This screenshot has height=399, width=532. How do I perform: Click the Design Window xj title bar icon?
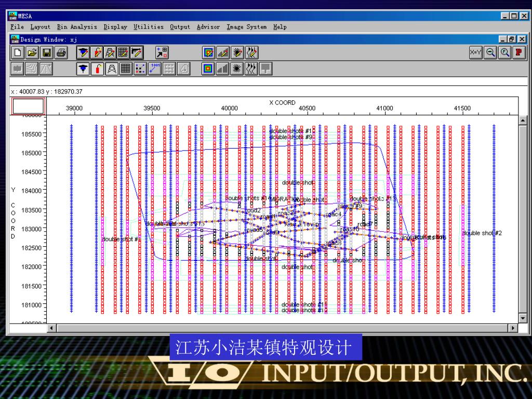click(x=15, y=39)
